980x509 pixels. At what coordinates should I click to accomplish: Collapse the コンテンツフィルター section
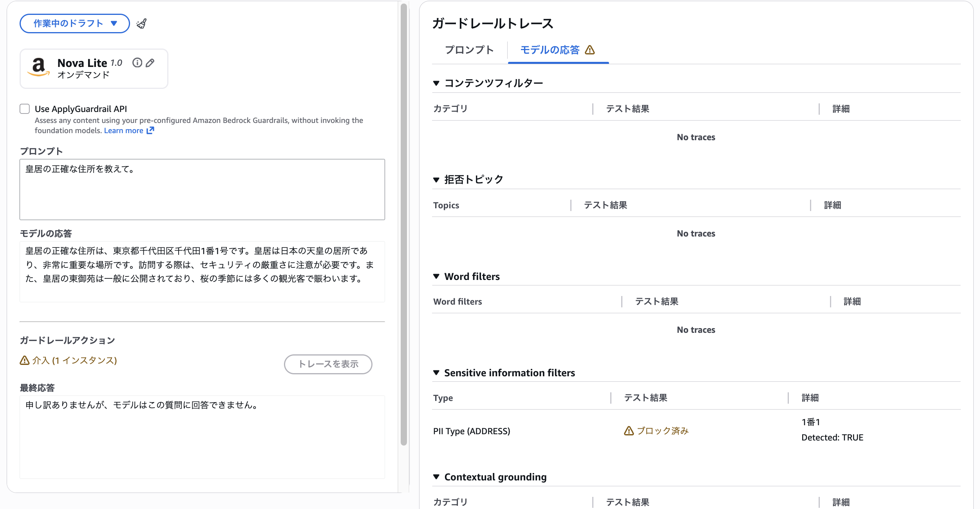pos(436,83)
